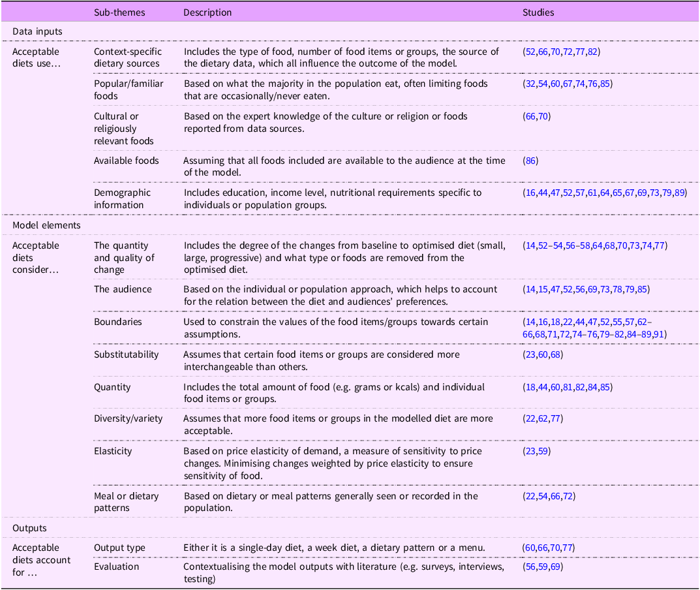Open citation 91 in Boundaries row
Viewport: 700px width, 590px height.
659,335
